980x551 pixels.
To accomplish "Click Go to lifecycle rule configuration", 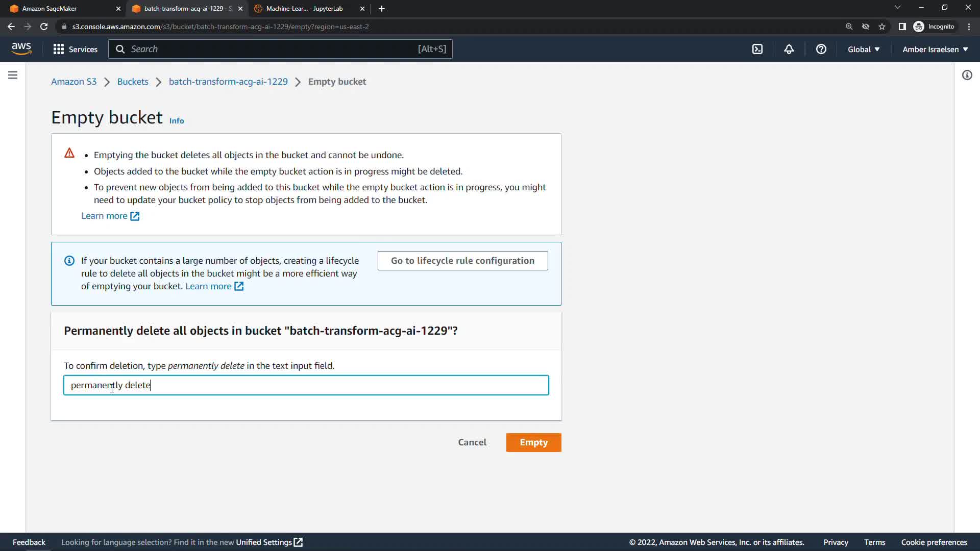I will [462, 261].
